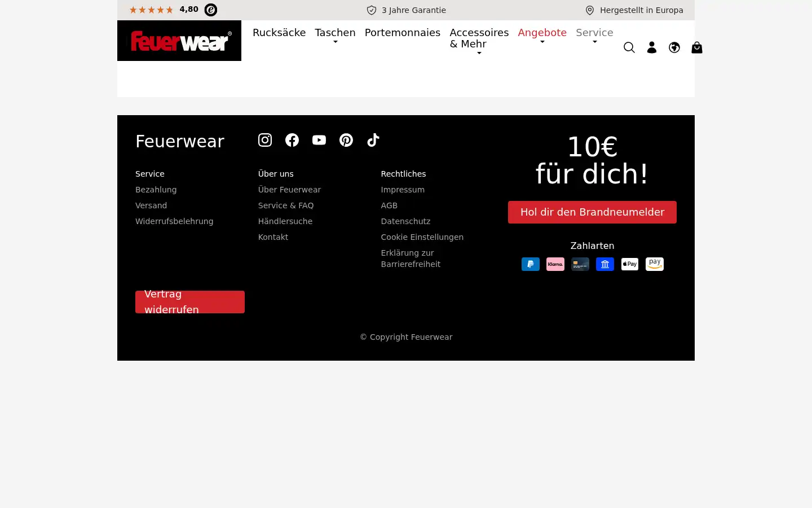Viewport: 812px width, 508px height.
Task: Open the AGB link
Action: tap(389, 205)
